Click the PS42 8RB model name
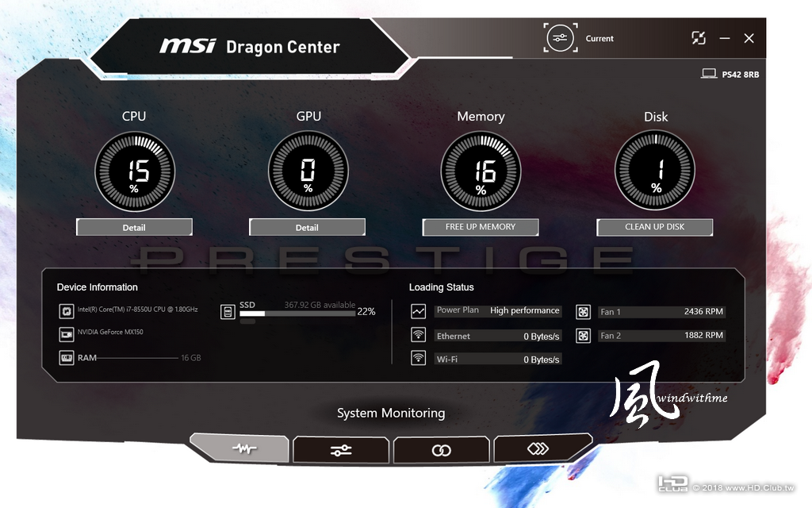 click(741, 74)
